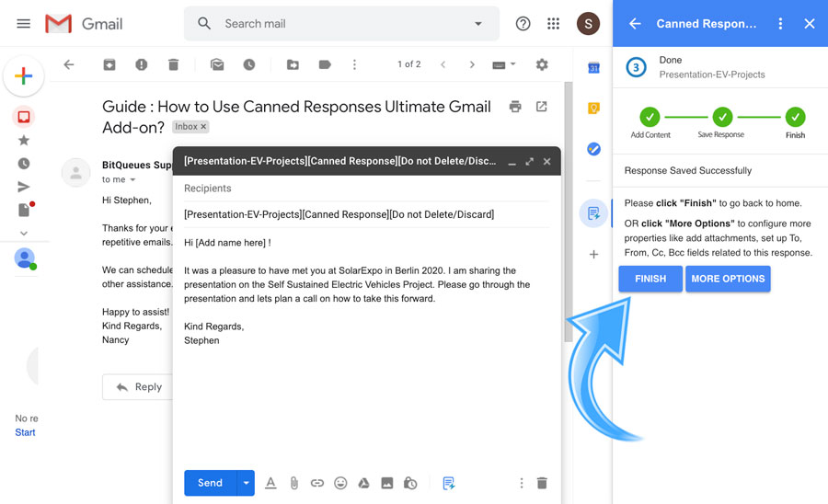Snooze the email with clock icon

249,64
